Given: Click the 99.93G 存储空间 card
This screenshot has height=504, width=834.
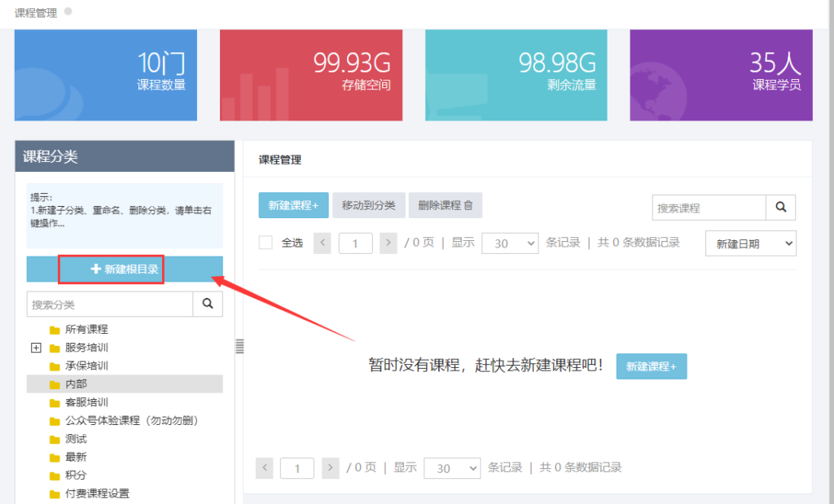Looking at the screenshot, I should [311, 75].
